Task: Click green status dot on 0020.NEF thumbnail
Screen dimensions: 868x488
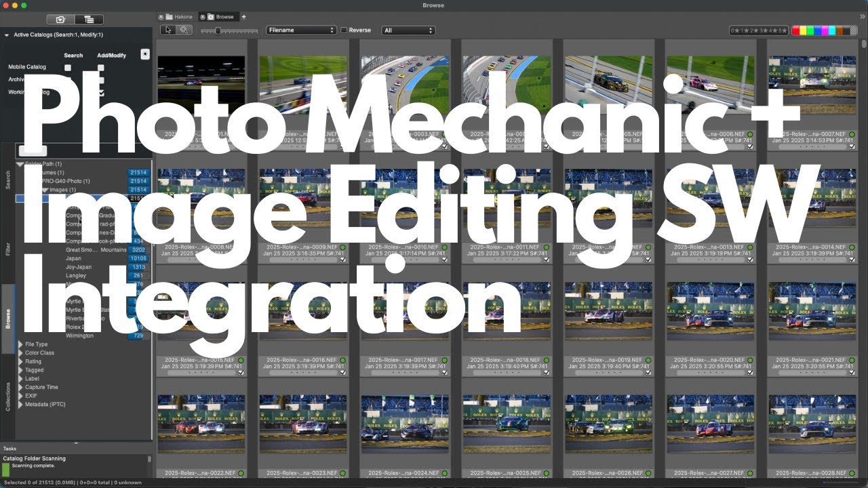Action: (750, 360)
